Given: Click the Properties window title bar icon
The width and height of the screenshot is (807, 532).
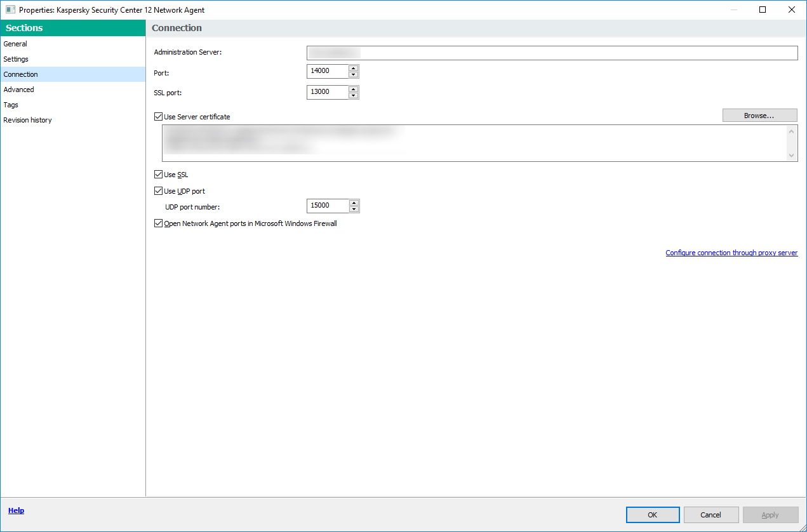Looking at the screenshot, I should click(10, 10).
